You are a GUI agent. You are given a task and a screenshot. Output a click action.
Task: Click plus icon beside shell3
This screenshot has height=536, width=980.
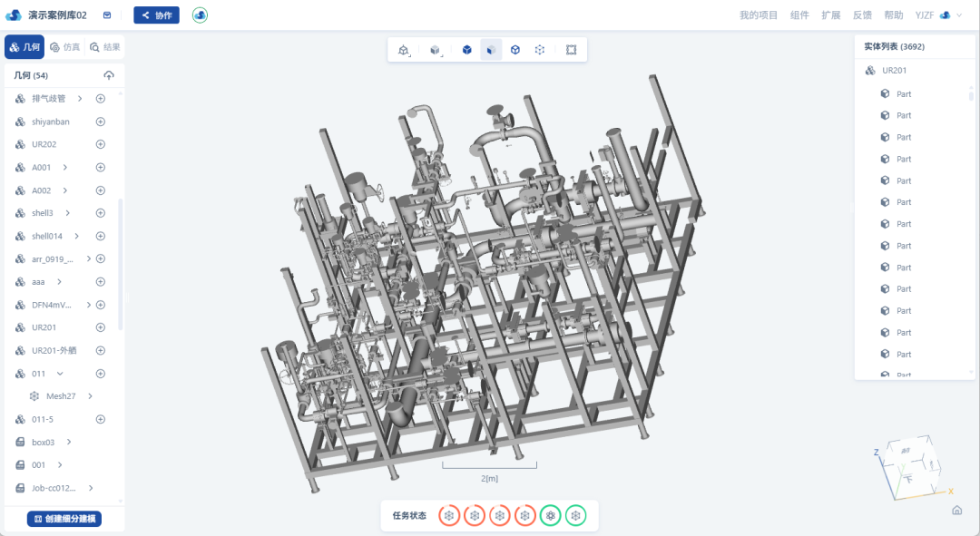pos(100,213)
